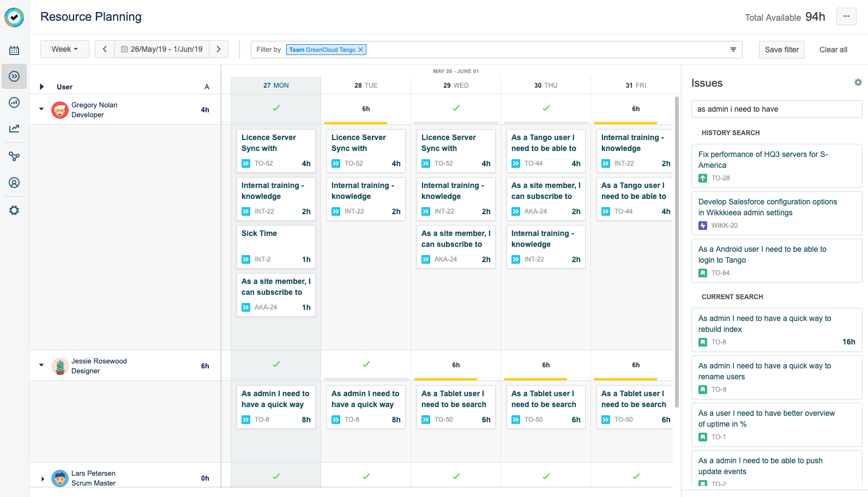Click Clear all filters
Screen dimensions: 868x497
pos(833,50)
